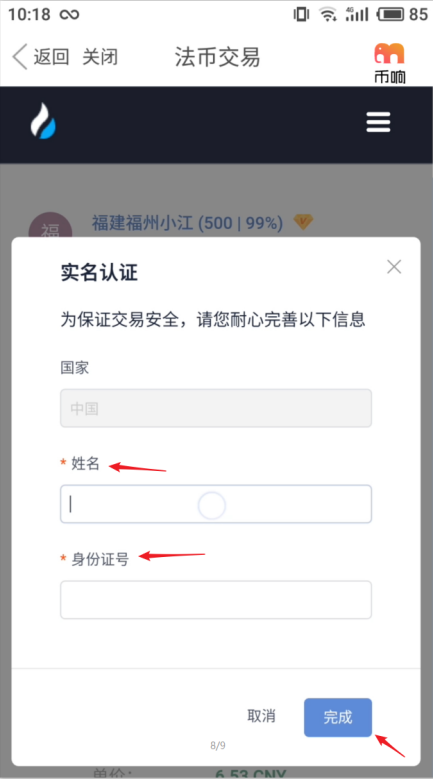Select the 身份证号 ID number field
The height and width of the screenshot is (779, 433).
216,600
